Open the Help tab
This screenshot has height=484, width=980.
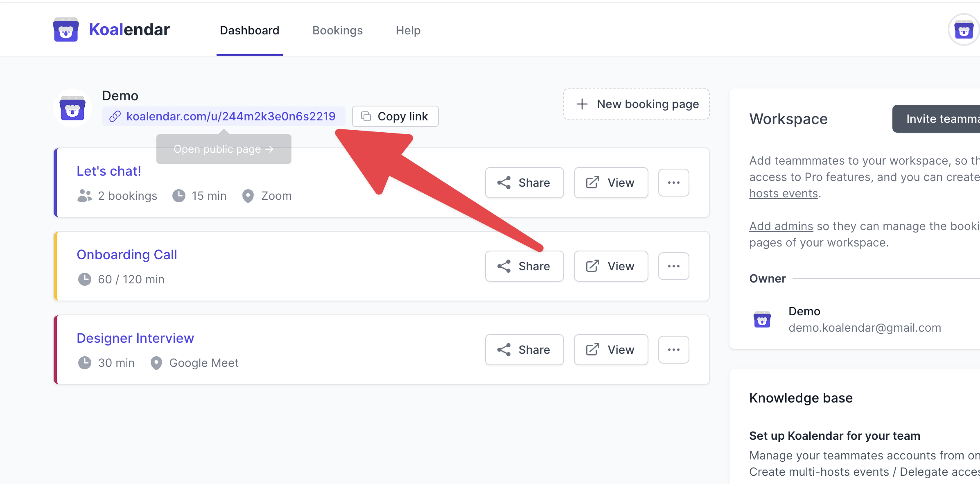[x=408, y=30]
